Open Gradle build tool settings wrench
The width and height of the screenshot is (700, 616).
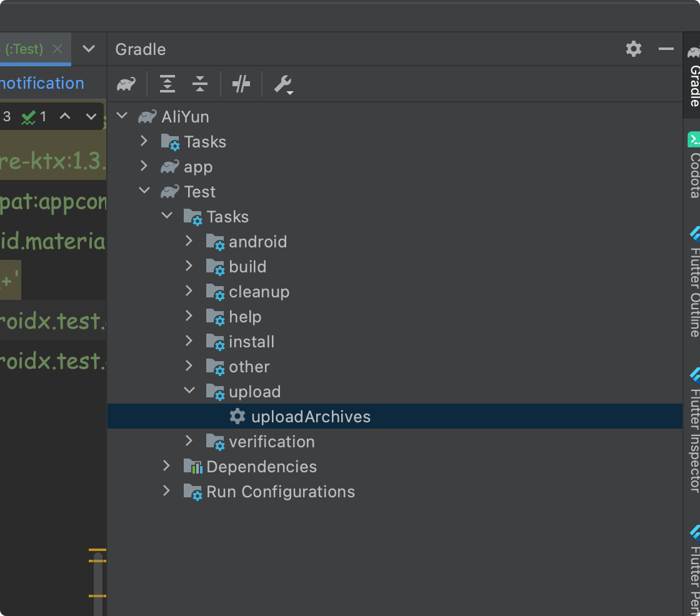click(283, 84)
